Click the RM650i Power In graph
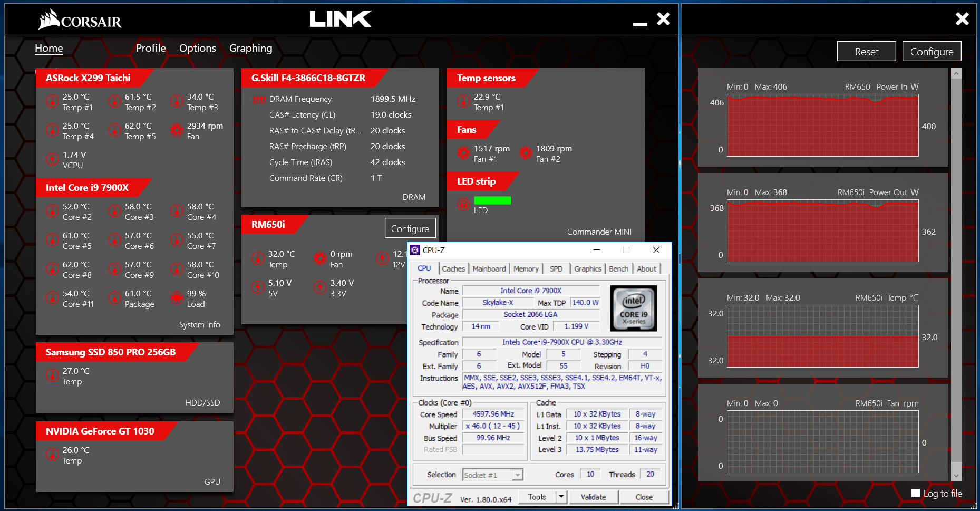 tap(822, 126)
